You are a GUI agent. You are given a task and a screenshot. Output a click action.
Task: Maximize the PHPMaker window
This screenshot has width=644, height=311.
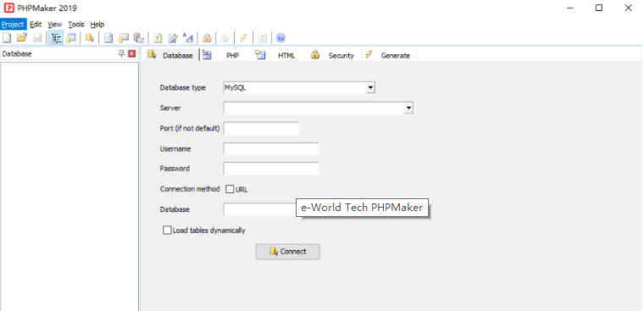(599, 8)
